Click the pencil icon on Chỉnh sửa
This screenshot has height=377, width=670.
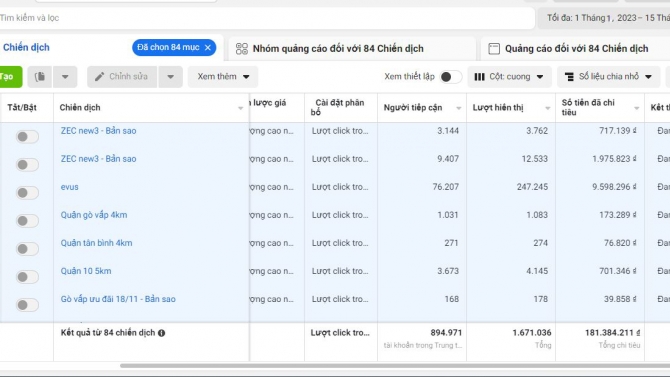click(x=99, y=77)
